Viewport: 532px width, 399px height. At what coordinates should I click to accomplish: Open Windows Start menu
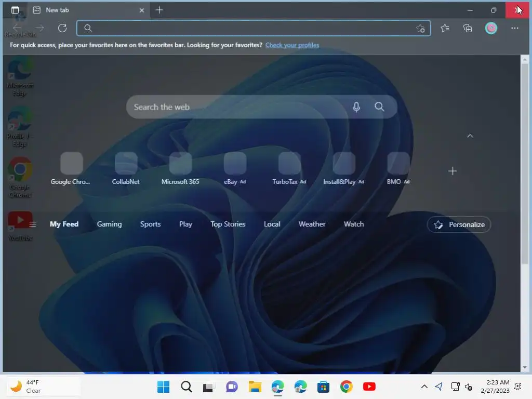click(x=163, y=387)
